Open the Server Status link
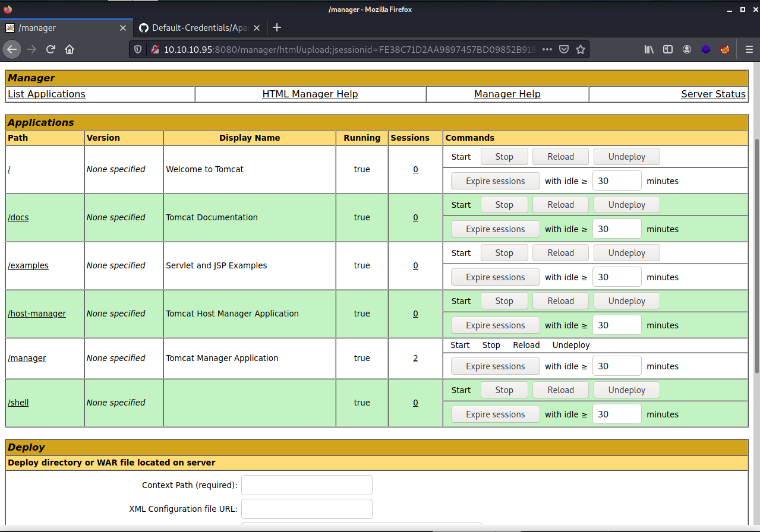Image resolution: width=760 pixels, height=532 pixels. click(713, 94)
